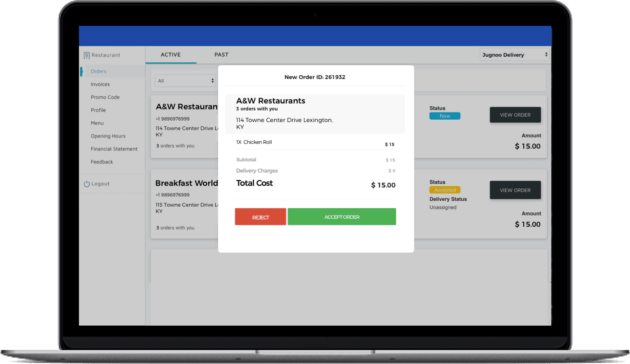Viewport: 630px width, 364px height.
Task: Click the Restaurant panel header icon
Action: click(x=86, y=54)
